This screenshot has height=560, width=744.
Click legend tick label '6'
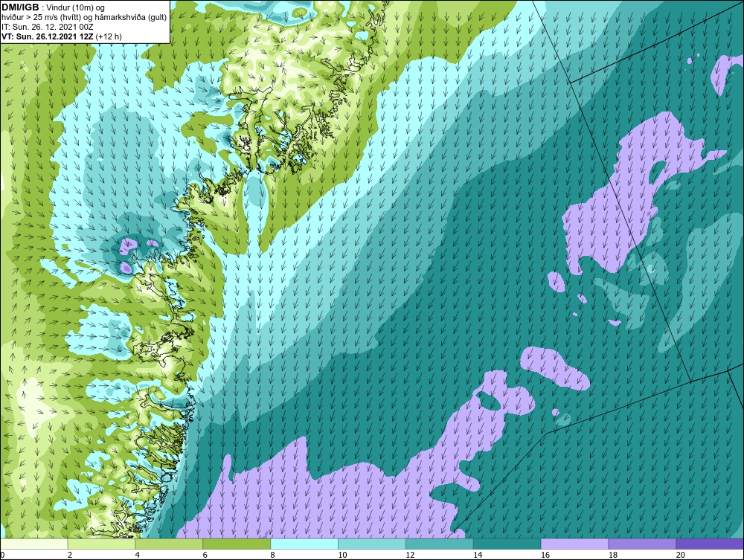coord(205,555)
